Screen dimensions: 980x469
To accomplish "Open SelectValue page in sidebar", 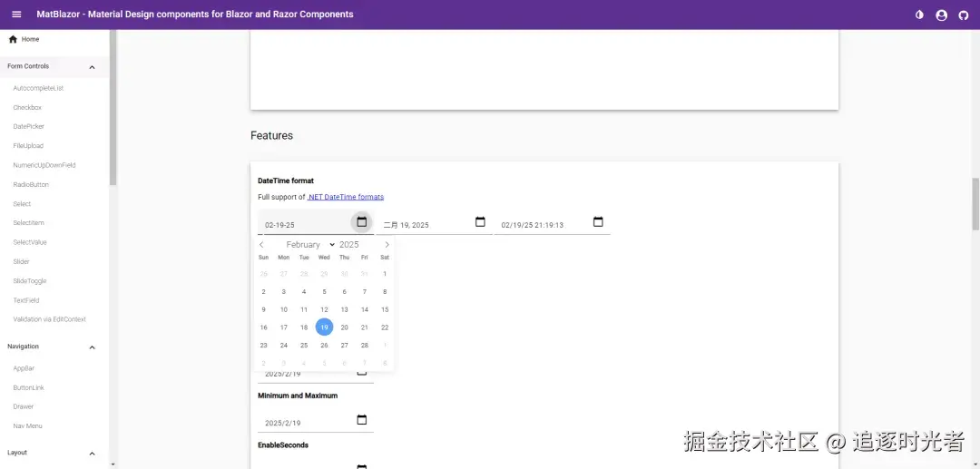I will tap(30, 241).
